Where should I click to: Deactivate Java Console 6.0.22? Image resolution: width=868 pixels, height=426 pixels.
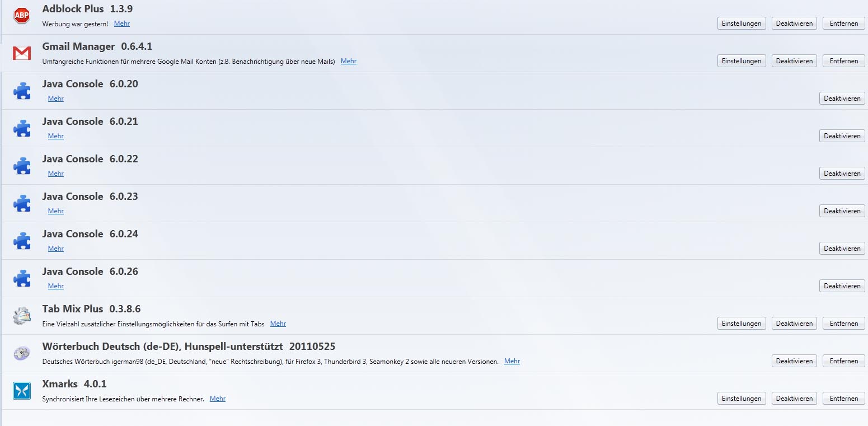tap(842, 174)
